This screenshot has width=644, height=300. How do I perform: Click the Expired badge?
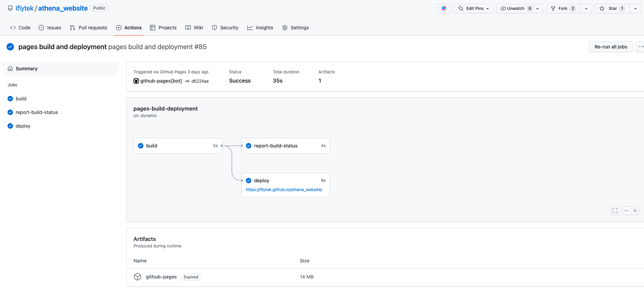click(191, 277)
